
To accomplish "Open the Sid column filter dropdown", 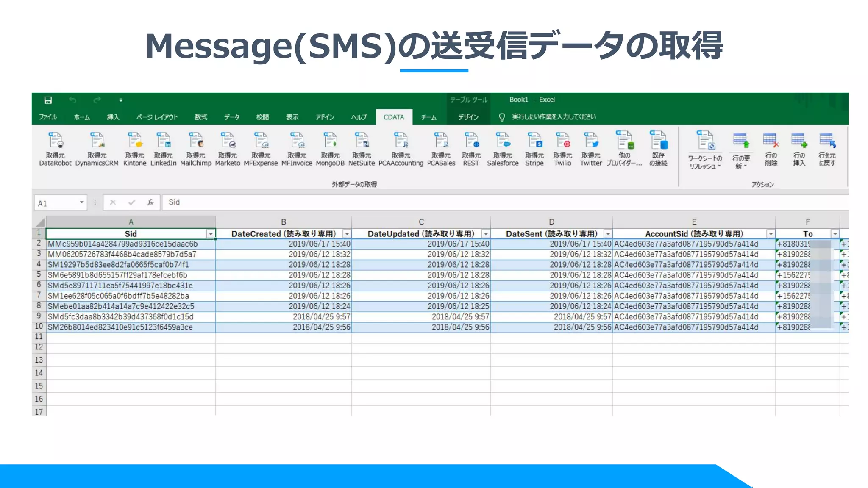I will 210,234.
